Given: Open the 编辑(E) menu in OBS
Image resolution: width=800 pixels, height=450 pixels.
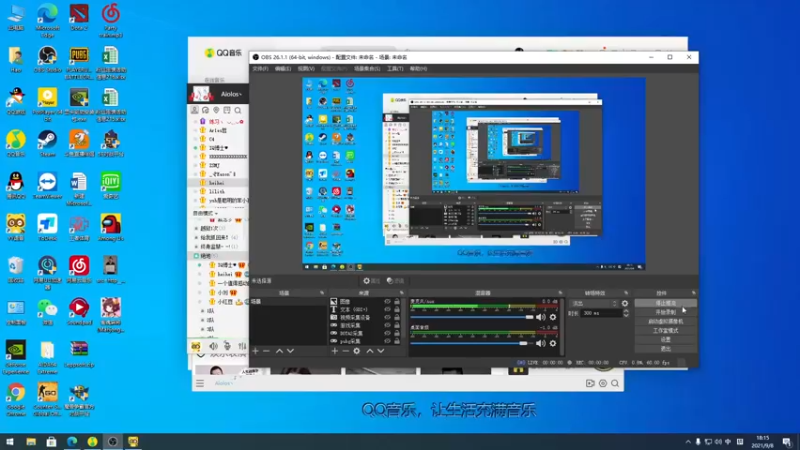Looking at the screenshot, I should pos(283,68).
